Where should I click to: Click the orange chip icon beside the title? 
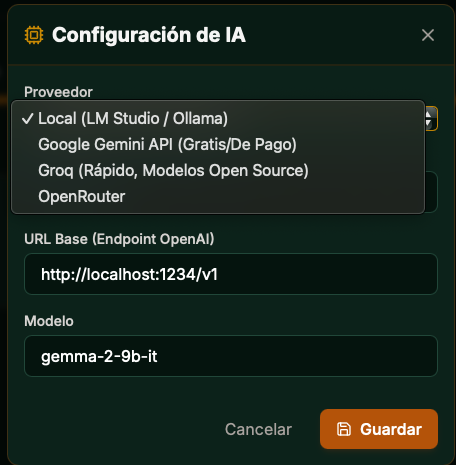click(34, 35)
